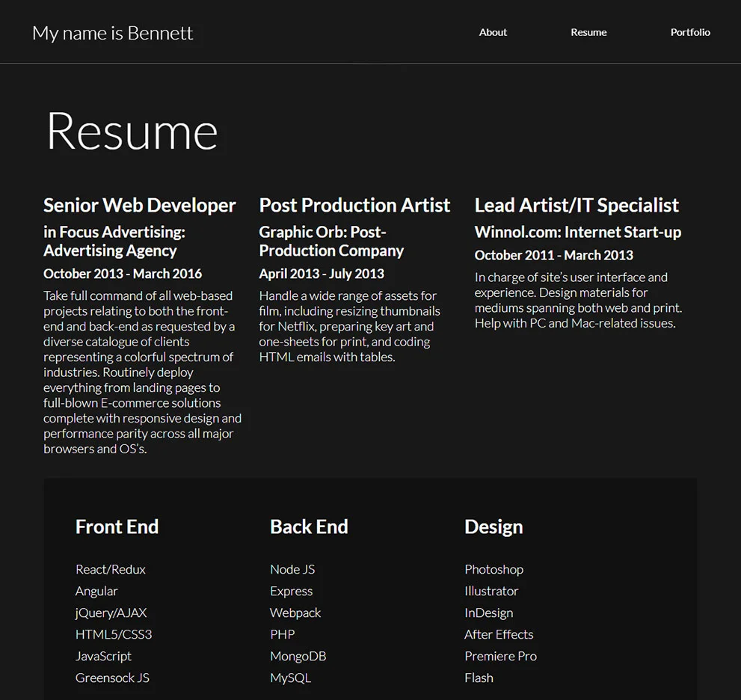741x700 pixels.
Task: Select the Resume navigation item
Action: coord(588,32)
